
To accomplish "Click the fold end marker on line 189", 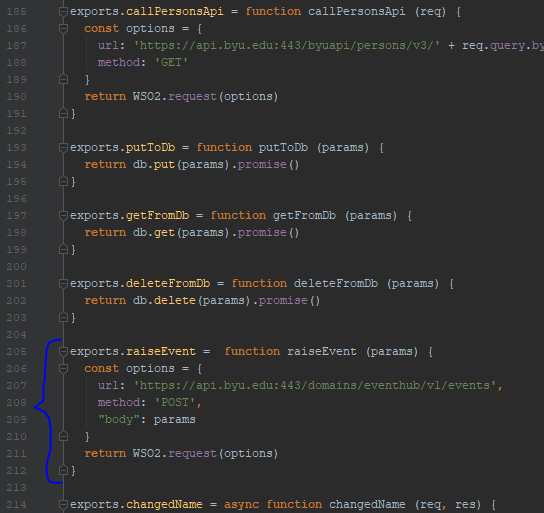I will [x=63, y=79].
